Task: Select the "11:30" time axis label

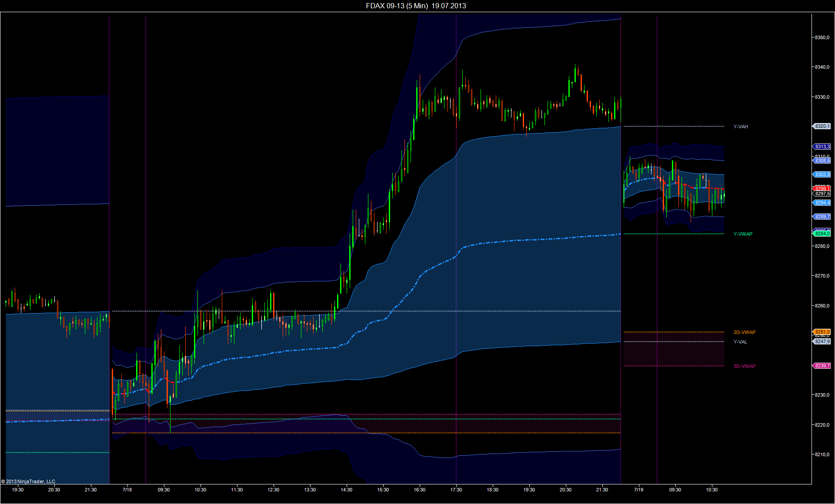Action: click(237, 490)
